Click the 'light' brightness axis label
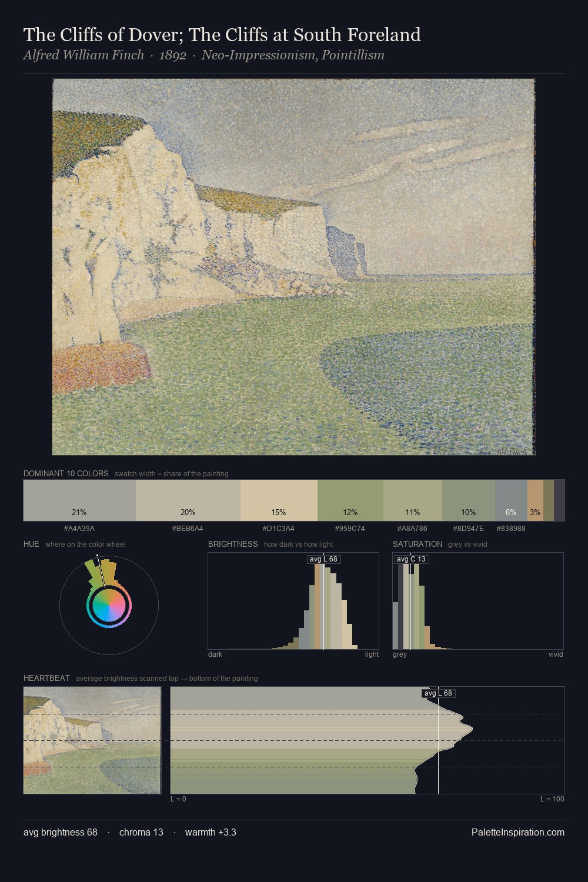 tap(372, 654)
